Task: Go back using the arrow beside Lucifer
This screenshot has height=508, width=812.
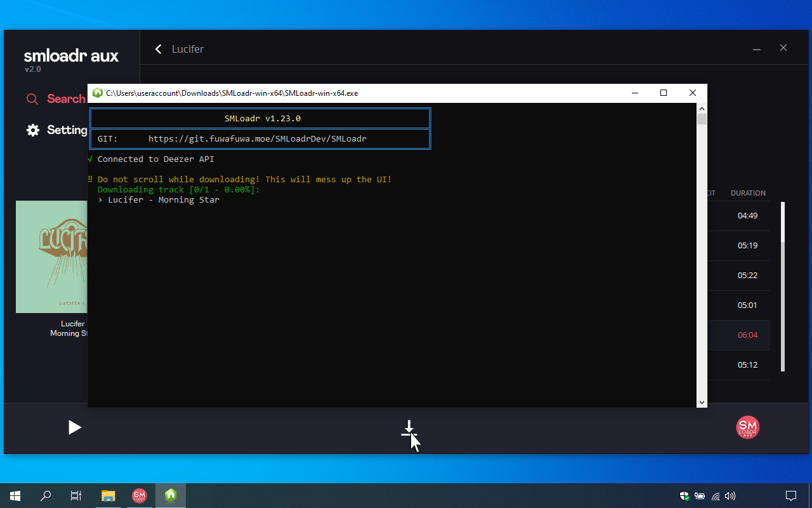Action: pyautogui.click(x=159, y=49)
